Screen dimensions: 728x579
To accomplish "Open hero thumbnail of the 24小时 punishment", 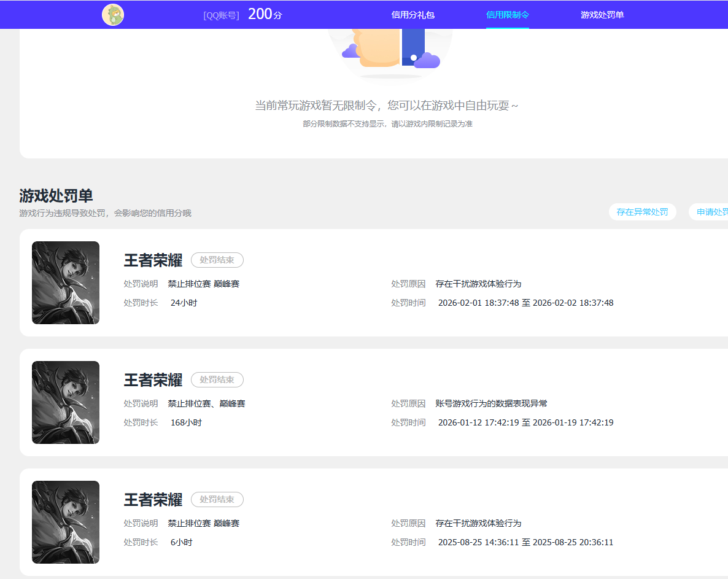I will pos(66,283).
